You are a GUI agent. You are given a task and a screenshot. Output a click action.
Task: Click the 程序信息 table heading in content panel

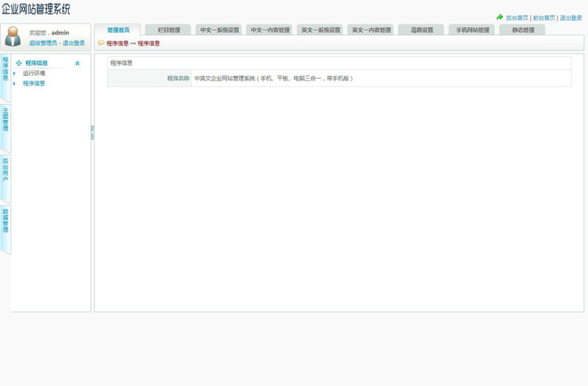121,63
